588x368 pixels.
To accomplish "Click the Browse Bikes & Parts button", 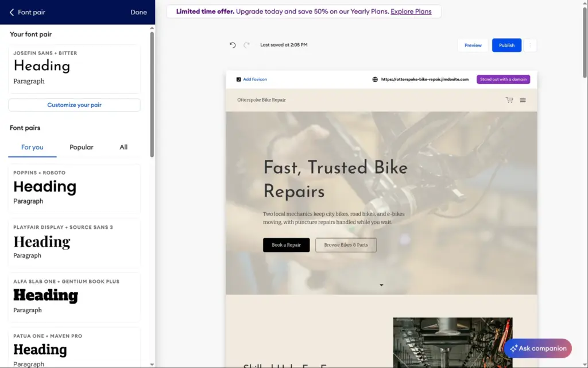I will tap(346, 245).
